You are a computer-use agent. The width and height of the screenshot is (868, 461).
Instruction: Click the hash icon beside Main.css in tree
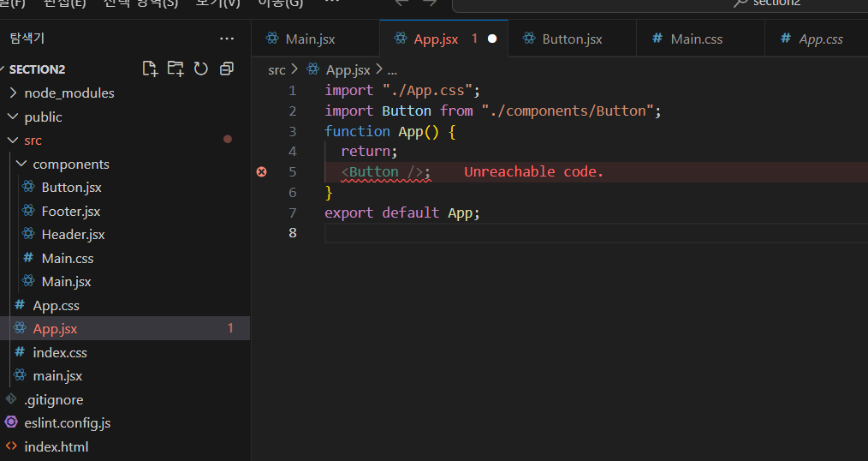(x=28, y=258)
